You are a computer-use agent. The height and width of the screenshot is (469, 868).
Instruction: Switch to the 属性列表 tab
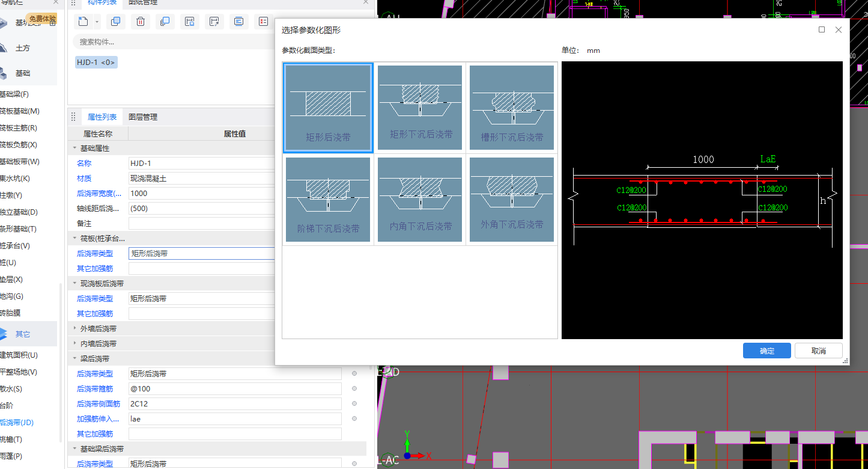(102, 117)
